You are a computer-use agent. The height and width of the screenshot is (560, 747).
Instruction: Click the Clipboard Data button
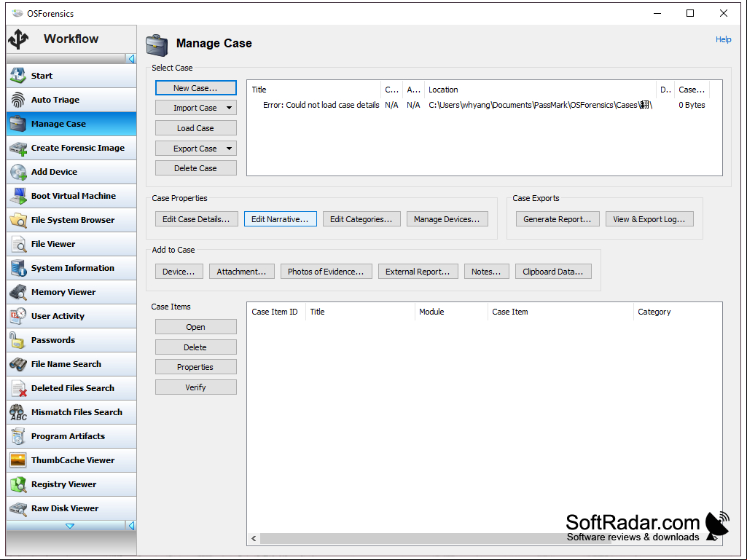553,272
